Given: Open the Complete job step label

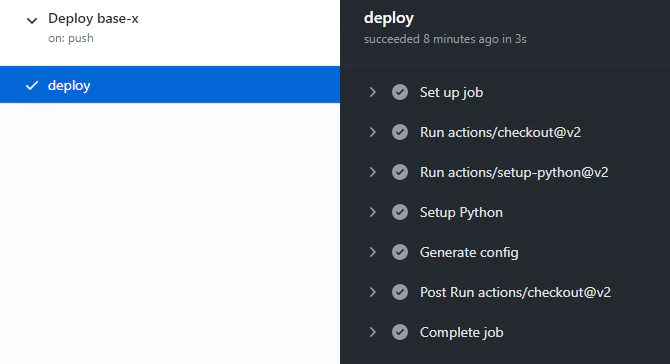Looking at the screenshot, I should pyautogui.click(x=461, y=332).
